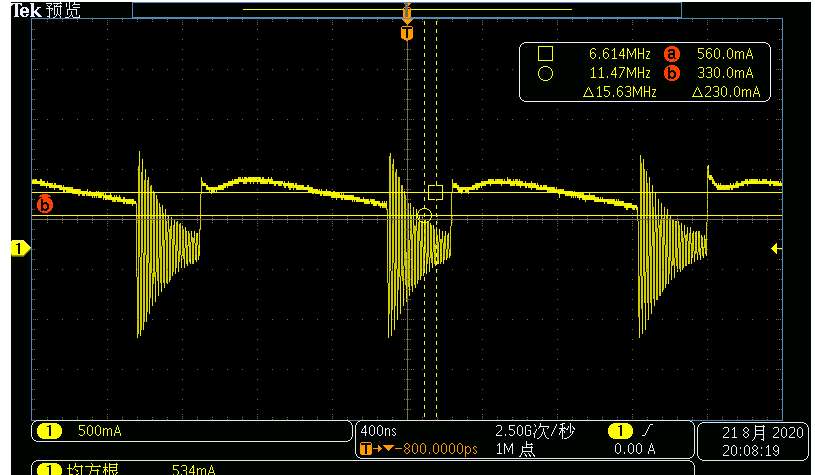Image resolution: width=815 pixels, height=475 pixels.
Task: Click the red cursor b badge in readout
Action: pyautogui.click(x=672, y=73)
